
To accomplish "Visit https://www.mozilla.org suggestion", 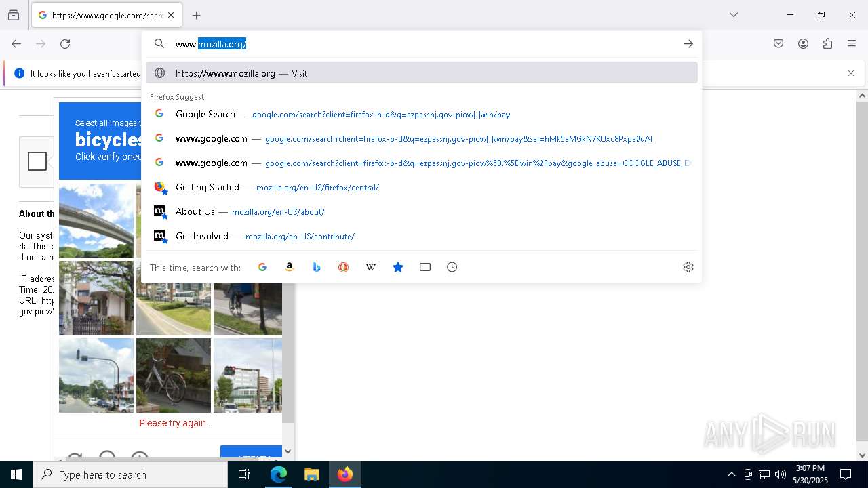I will click(x=421, y=73).
